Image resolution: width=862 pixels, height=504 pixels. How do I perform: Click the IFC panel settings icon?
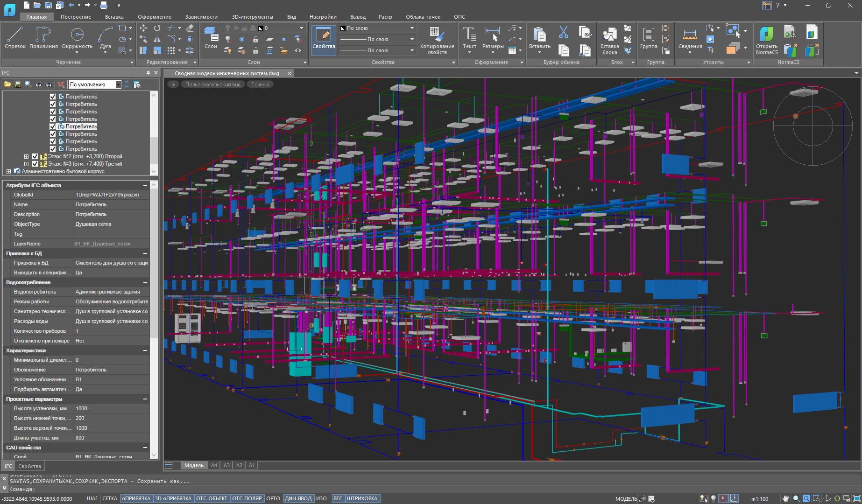coord(137,84)
